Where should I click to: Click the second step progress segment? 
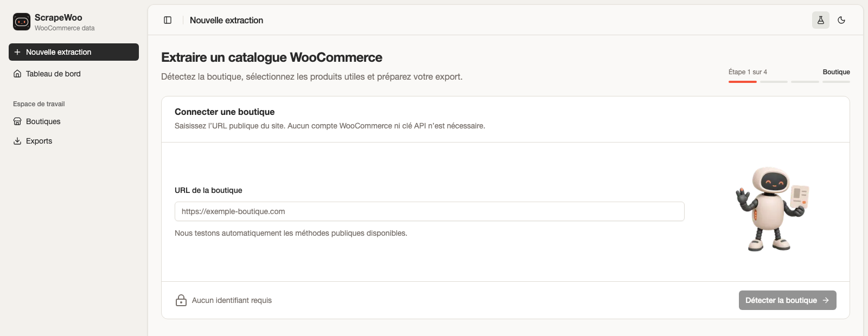774,82
